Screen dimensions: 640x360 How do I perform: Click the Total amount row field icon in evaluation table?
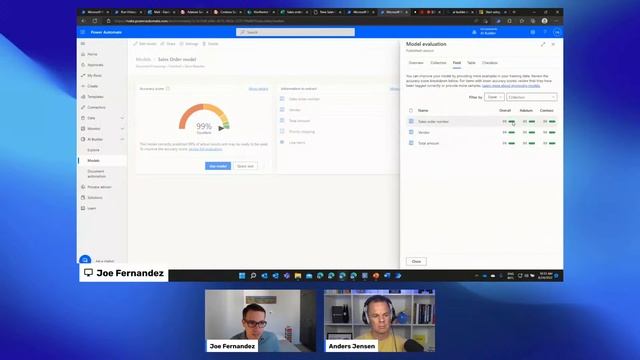[x=411, y=143]
